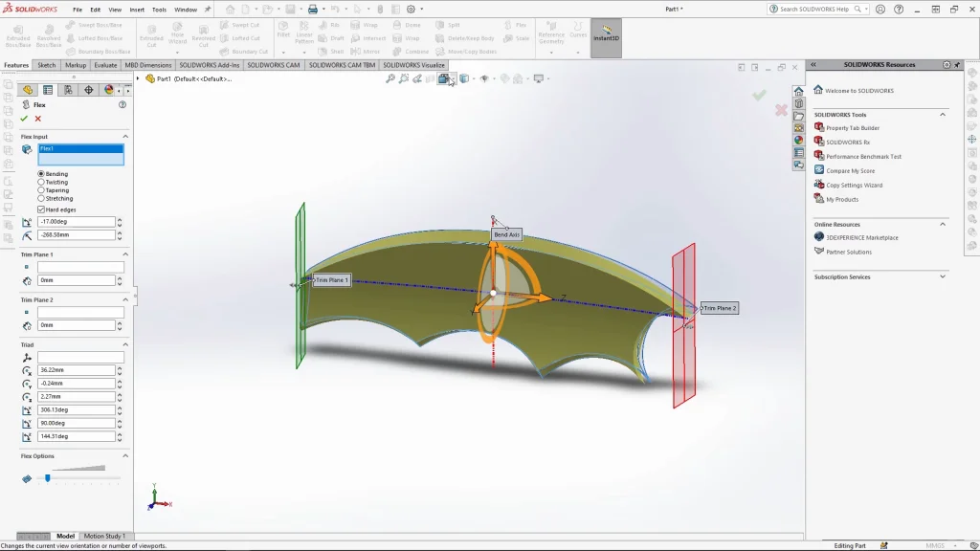Screen dimensions: 980x551
Task: Select the Tapering radio button
Action: click(x=41, y=190)
